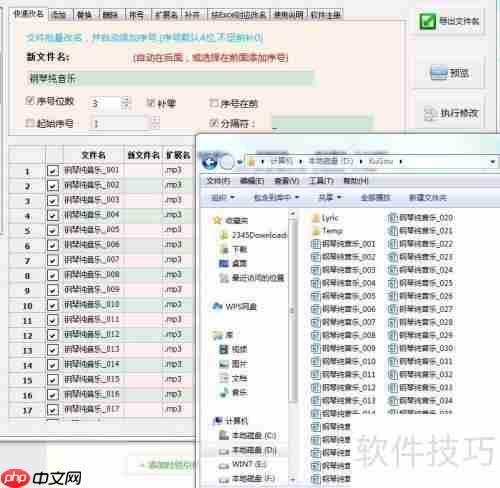Open Desktop (桌面) in navigation pane
Image resolution: width=500 pixels, height=488 pixels.
coord(233,264)
